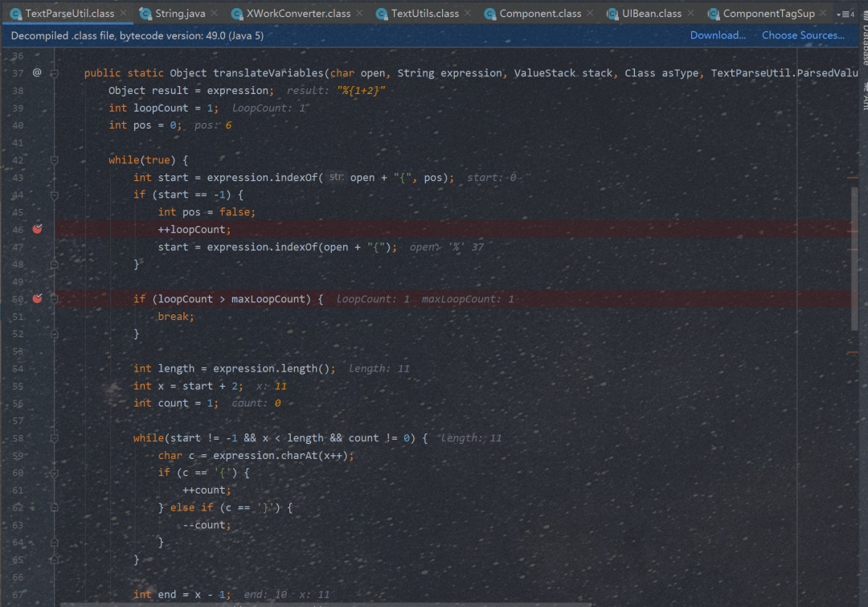Click the top error stripe marker

(853, 178)
